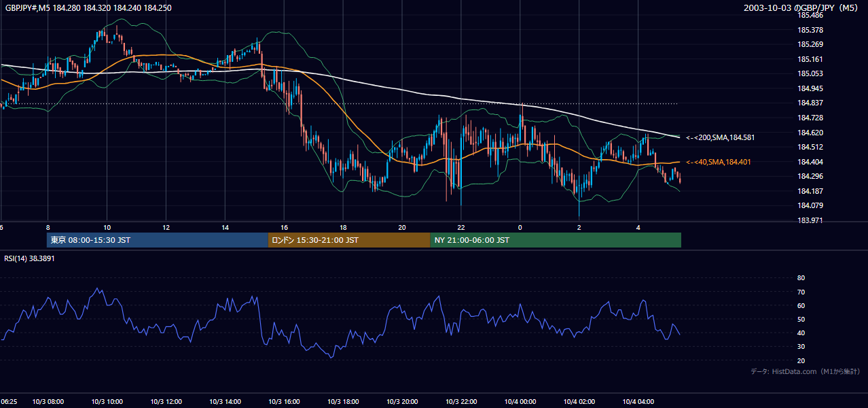The height and width of the screenshot is (408, 868).
Task: Click the price axis value 184.945
Action: tap(810, 88)
